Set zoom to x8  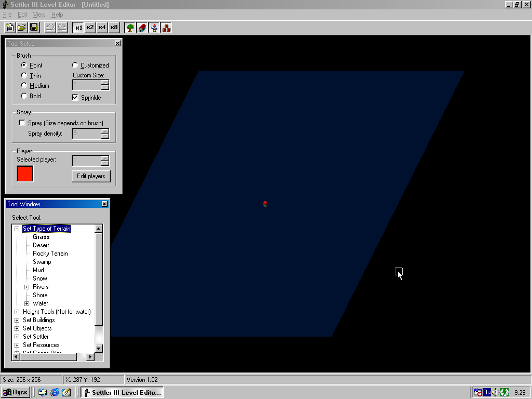coord(114,28)
